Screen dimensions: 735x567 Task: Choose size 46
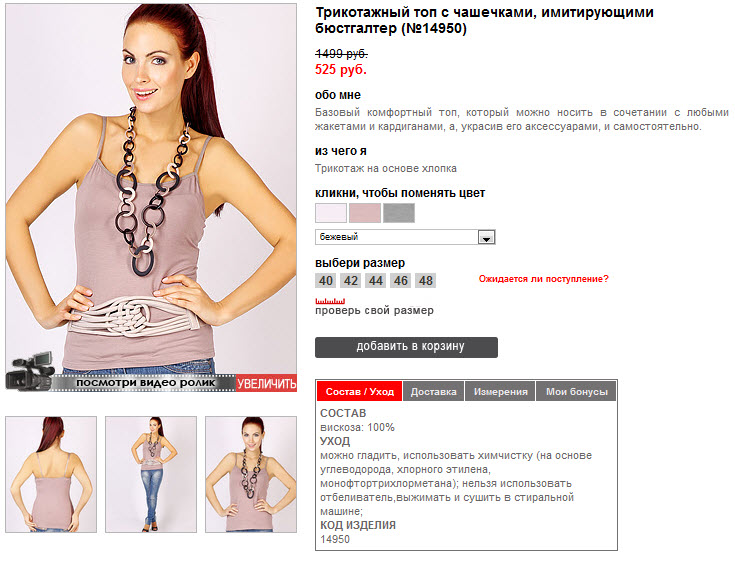click(x=400, y=281)
